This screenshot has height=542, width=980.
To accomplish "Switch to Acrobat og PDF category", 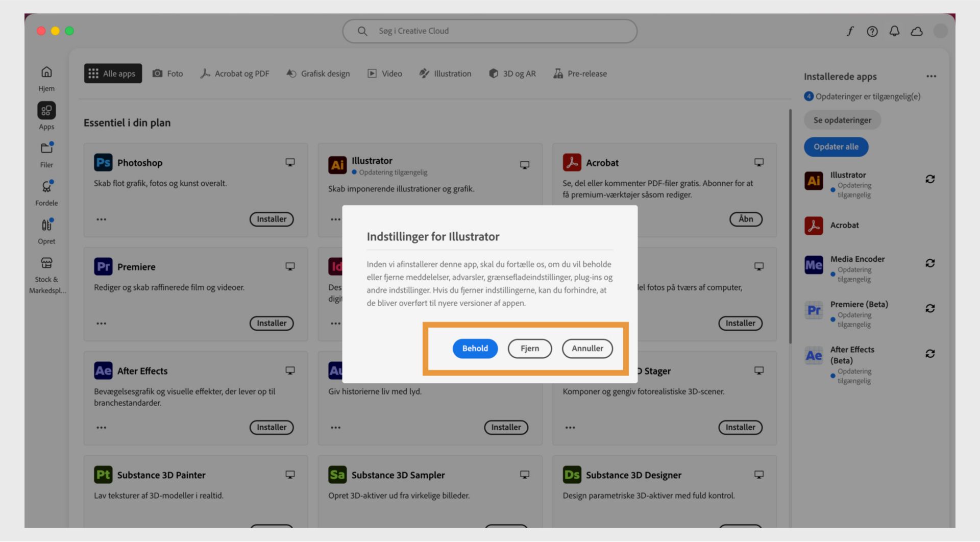I will click(x=234, y=73).
